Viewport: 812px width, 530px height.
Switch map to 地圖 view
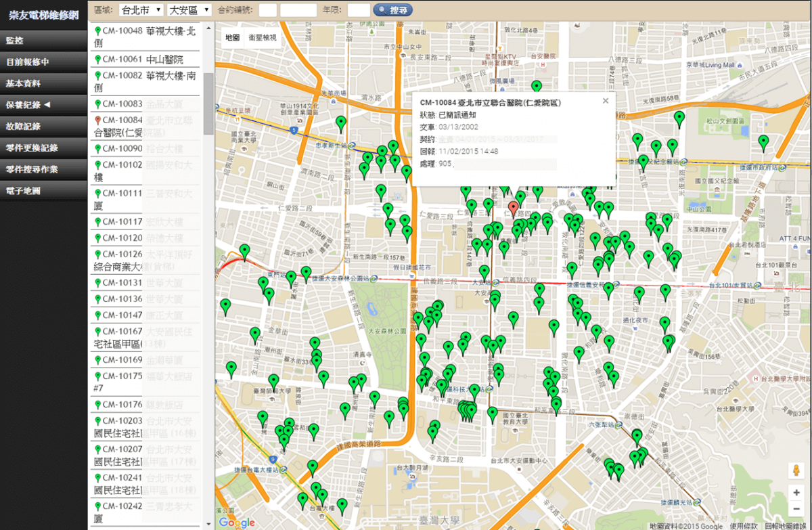tap(232, 38)
